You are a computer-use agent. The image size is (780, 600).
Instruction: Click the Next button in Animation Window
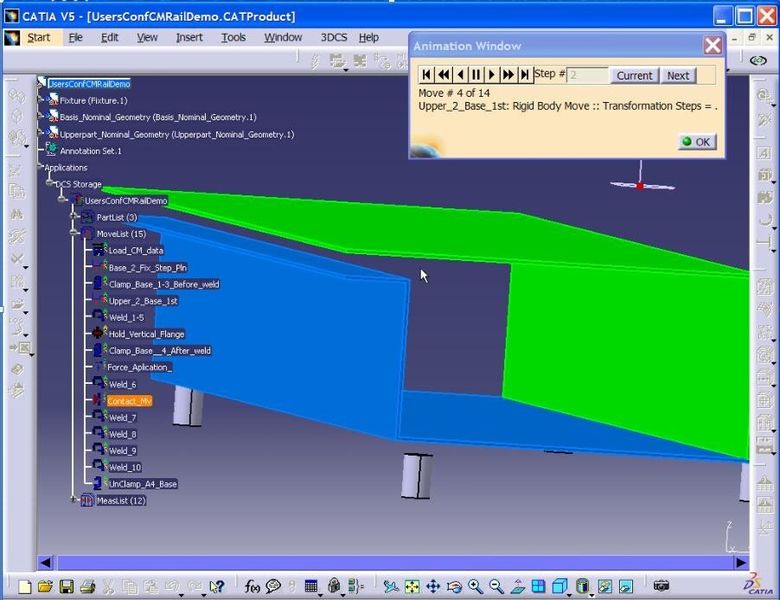tap(678, 75)
